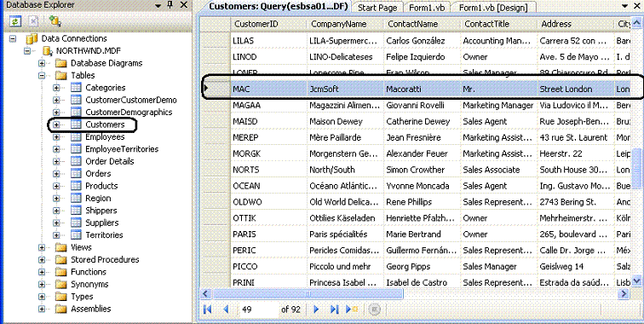
Task: Click the horizontal scrollbar left arrow
Action: 207,293
